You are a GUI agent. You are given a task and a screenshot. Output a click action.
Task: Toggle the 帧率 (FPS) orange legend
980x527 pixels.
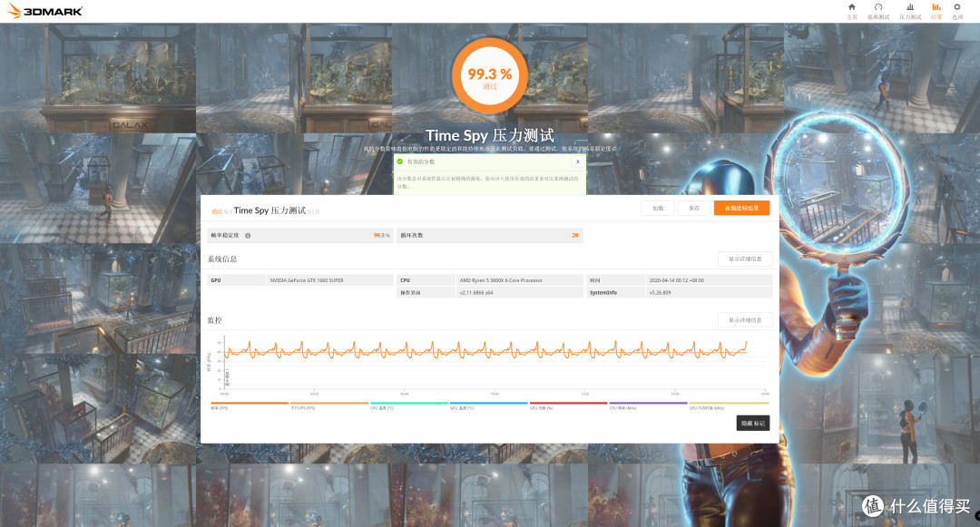pyautogui.click(x=250, y=405)
